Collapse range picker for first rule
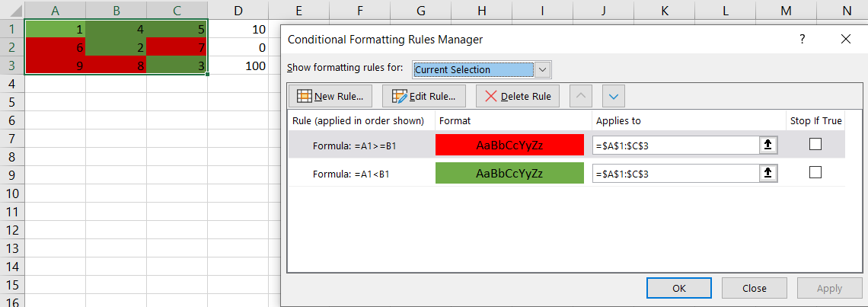 click(x=769, y=145)
